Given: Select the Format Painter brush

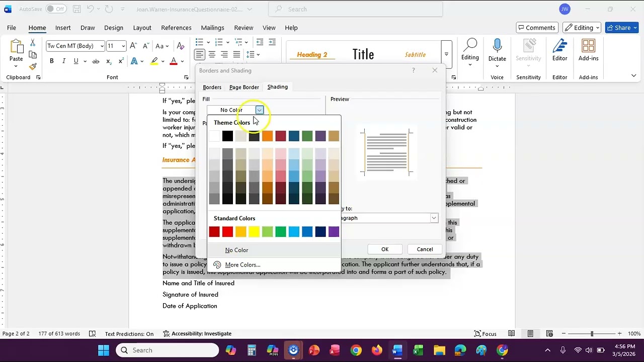Looking at the screenshot, I should coord(33,66).
